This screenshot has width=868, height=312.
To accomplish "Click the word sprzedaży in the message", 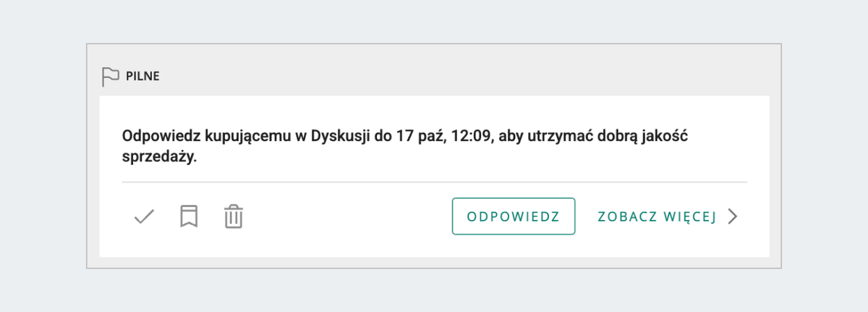I will coord(159,158).
